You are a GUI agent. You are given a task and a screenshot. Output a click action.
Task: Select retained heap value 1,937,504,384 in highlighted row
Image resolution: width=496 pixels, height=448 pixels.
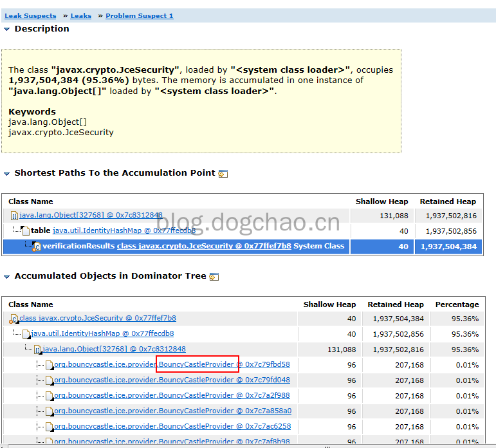pos(448,247)
